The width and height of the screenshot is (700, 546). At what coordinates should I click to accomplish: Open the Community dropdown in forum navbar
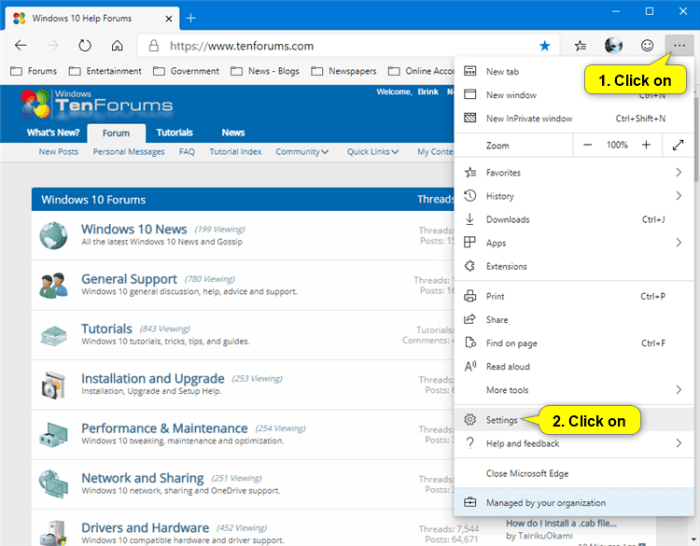[x=302, y=152]
